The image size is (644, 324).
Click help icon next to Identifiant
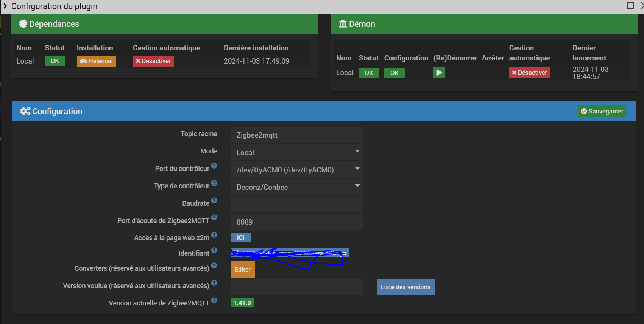[214, 250]
